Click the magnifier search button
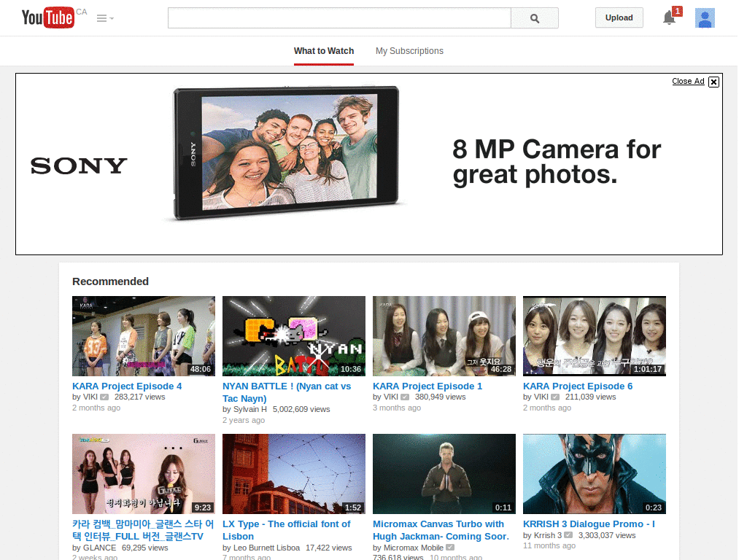747x560 pixels. 535,18
